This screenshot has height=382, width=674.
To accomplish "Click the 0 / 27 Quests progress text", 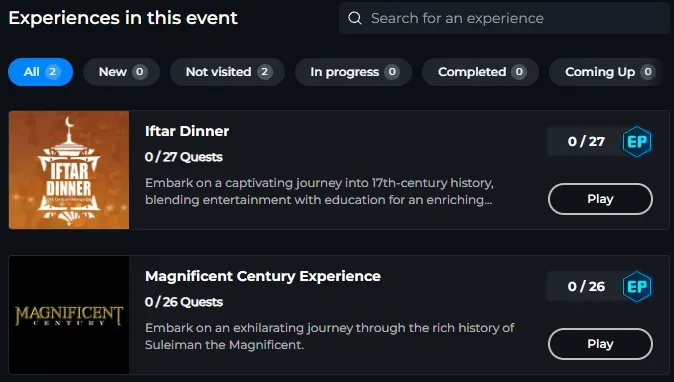I will point(184,157).
